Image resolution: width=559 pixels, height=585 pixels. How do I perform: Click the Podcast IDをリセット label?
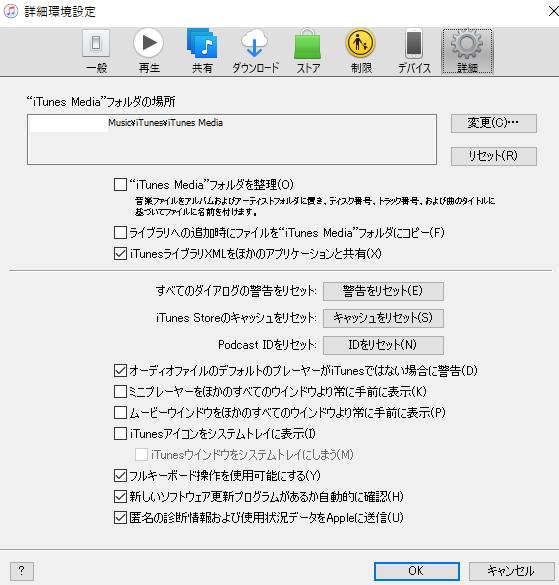click(267, 345)
